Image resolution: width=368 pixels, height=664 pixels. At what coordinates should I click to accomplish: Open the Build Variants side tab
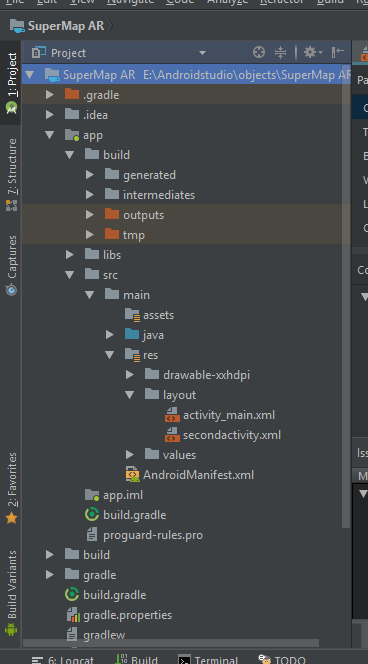click(11, 593)
